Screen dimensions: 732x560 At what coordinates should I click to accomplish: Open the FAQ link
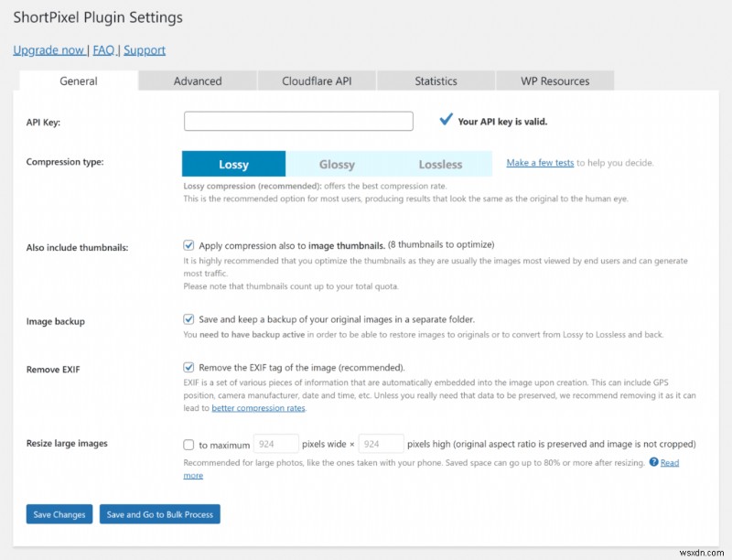[x=104, y=50]
